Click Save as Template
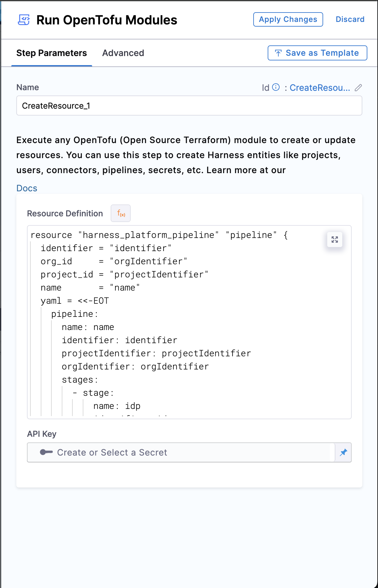 point(317,53)
